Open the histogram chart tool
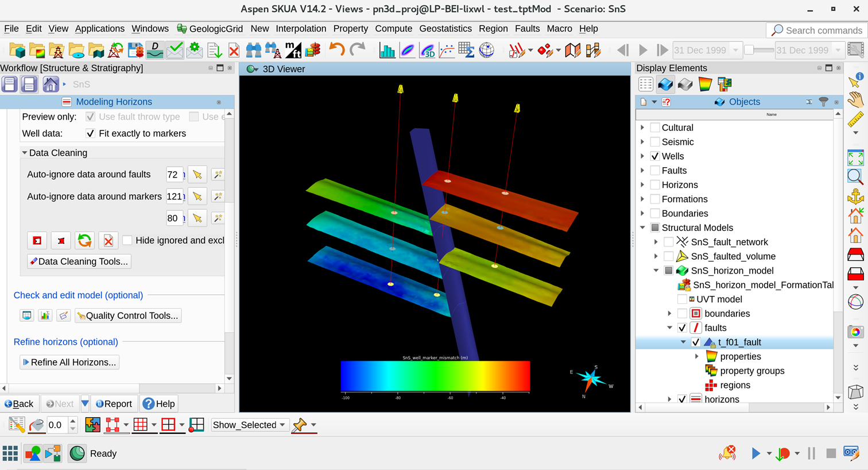This screenshot has width=868, height=470. pyautogui.click(x=387, y=51)
